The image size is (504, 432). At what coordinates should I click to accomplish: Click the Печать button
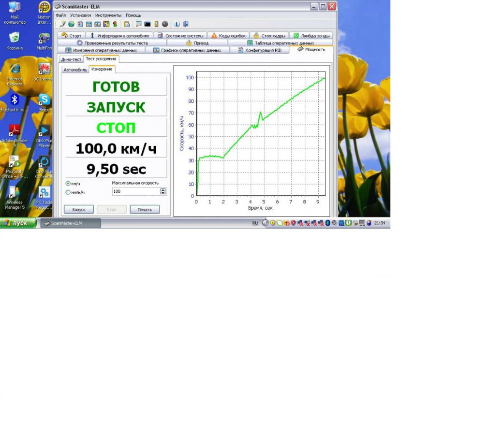pyautogui.click(x=145, y=209)
